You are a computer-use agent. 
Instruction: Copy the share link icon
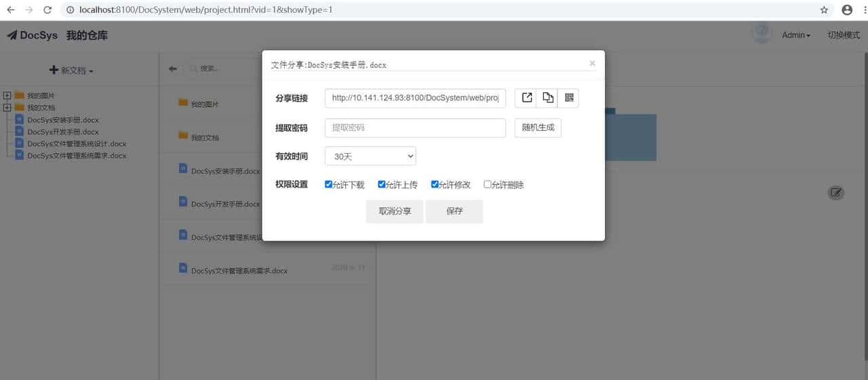click(x=547, y=98)
